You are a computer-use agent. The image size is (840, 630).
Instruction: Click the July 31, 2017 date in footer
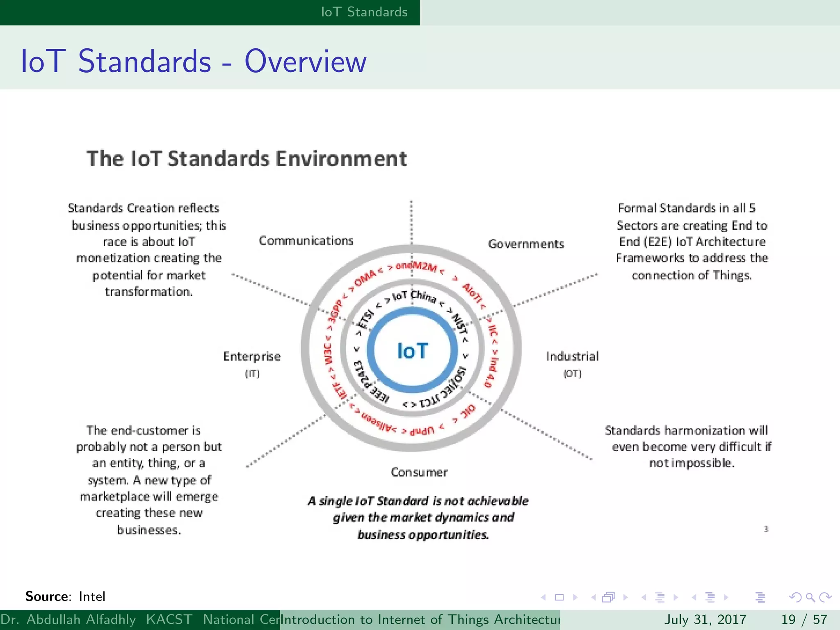pyautogui.click(x=705, y=619)
